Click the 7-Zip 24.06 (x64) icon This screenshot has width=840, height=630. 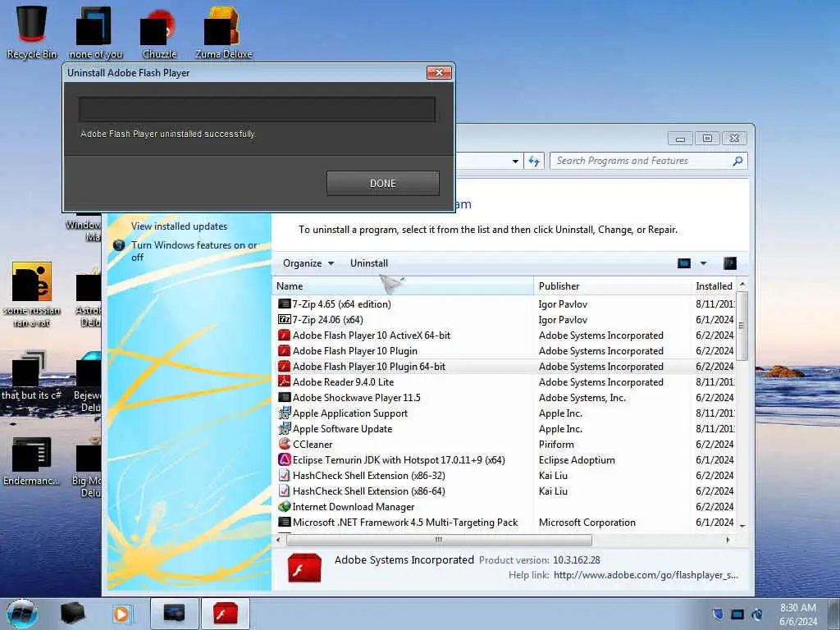coord(285,319)
